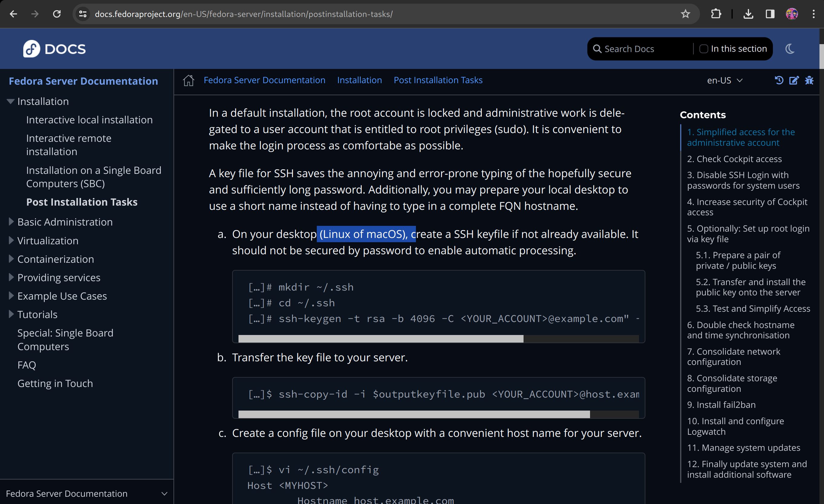Reload the current page
824x504 pixels.
pyautogui.click(x=57, y=14)
